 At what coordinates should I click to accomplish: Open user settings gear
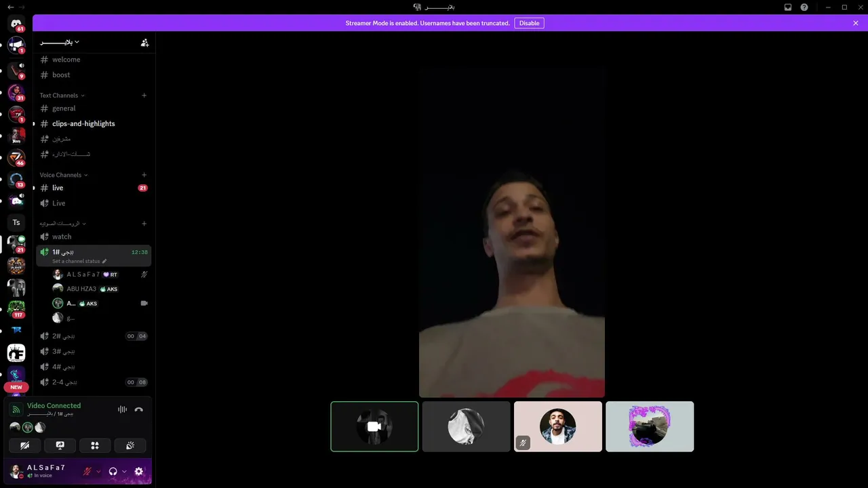click(139, 471)
